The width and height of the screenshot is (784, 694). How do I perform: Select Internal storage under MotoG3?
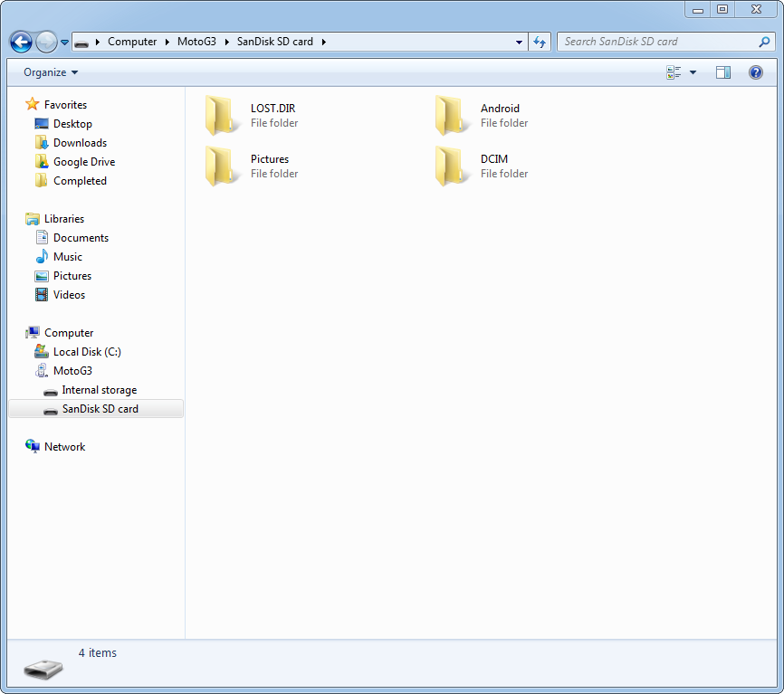pyautogui.click(x=99, y=390)
